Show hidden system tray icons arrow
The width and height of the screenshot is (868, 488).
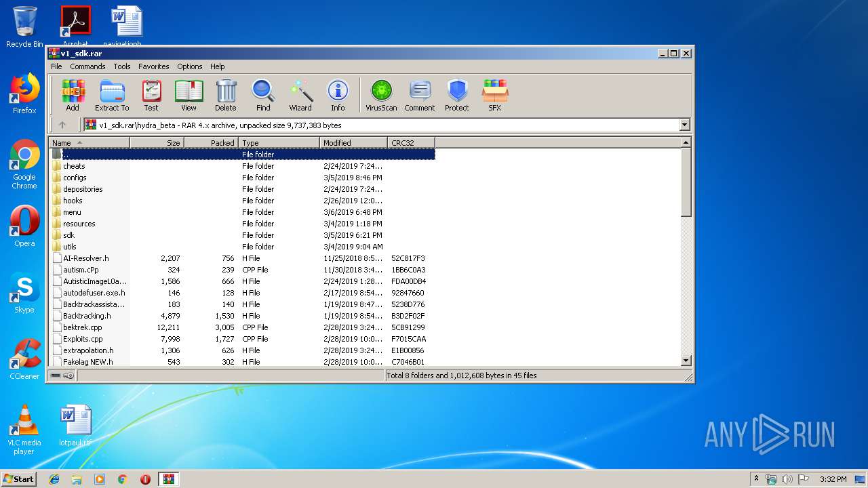pos(756,479)
